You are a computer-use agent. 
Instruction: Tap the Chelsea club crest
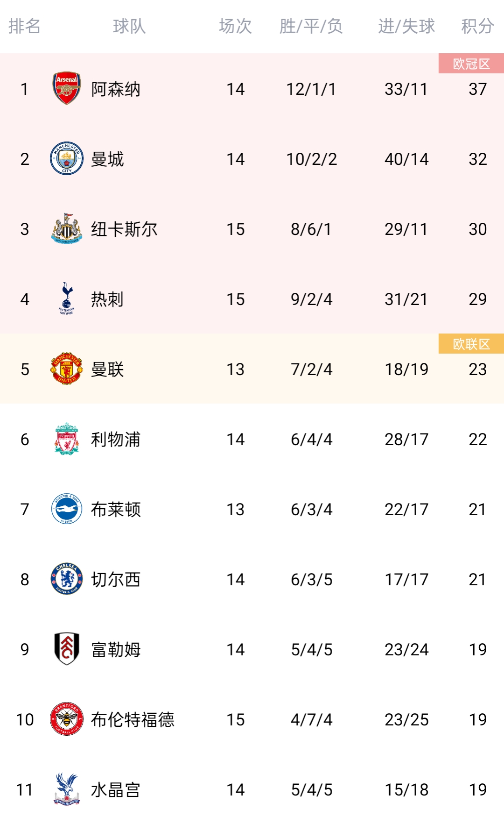tap(67, 579)
